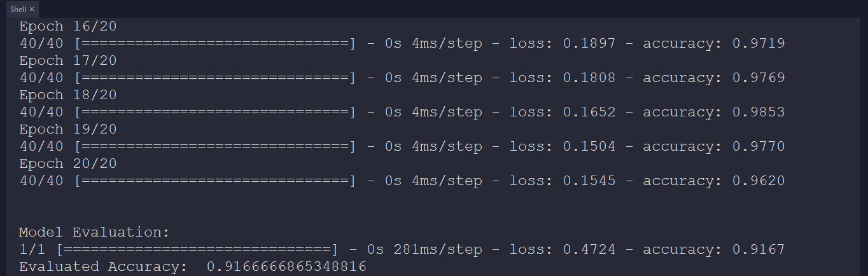Click the Epoch 18 training progress bar
Viewport: 868px width, 276px height.
pyautogui.click(x=214, y=112)
